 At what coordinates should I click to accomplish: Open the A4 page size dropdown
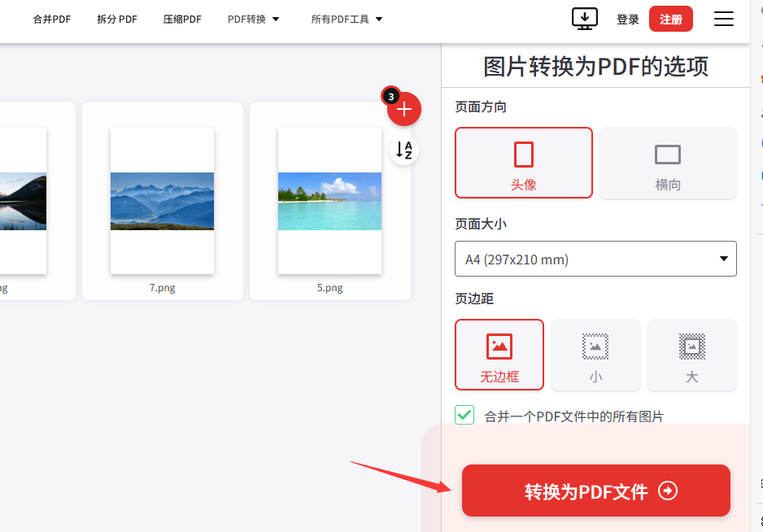[595, 259]
